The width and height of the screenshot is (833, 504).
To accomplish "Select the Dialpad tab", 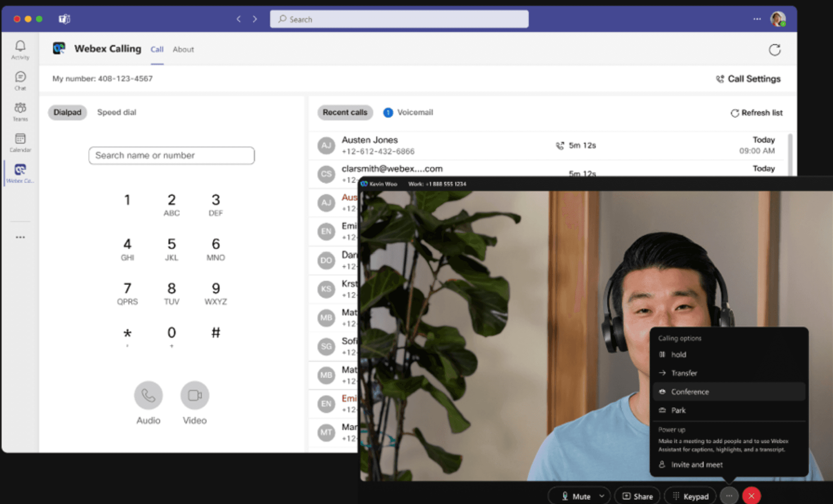I will tap(67, 112).
